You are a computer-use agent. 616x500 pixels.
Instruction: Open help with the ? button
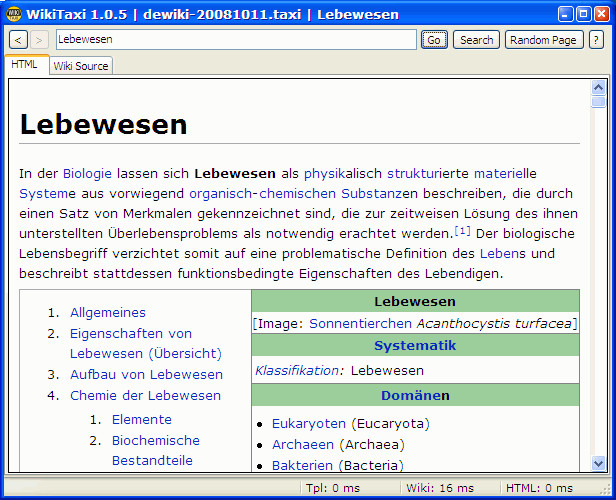[596, 40]
